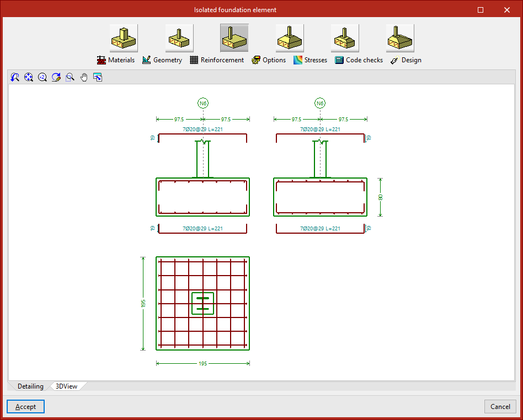The image size is (523, 420).
Task: Select the zoom window tool
Action: click(x=70, y=77)
